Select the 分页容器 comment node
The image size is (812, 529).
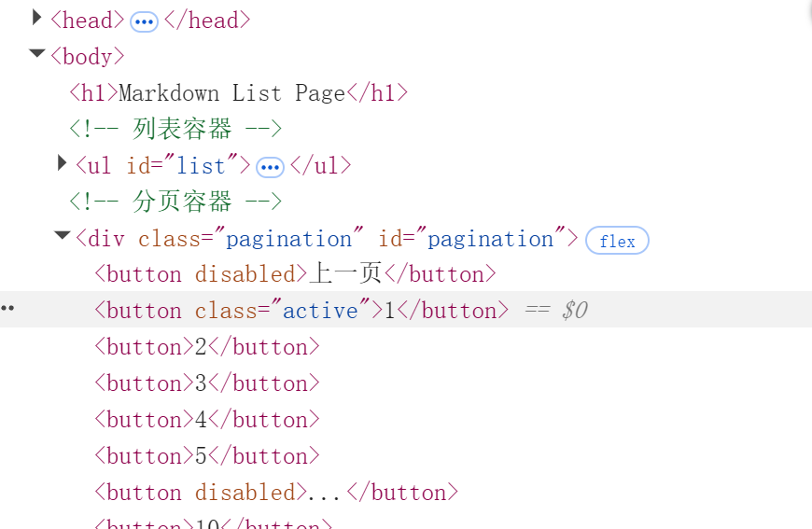click(x=175, y=202)
